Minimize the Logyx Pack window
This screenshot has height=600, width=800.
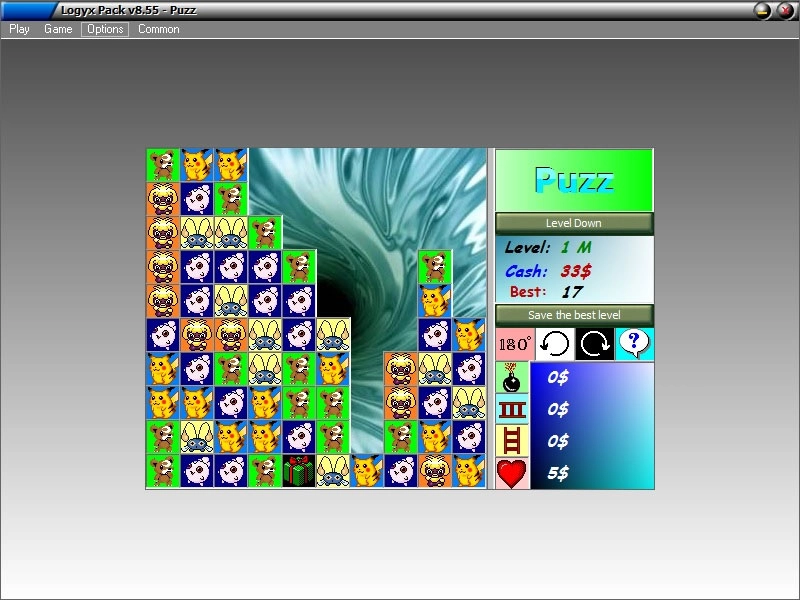point(763,11)
